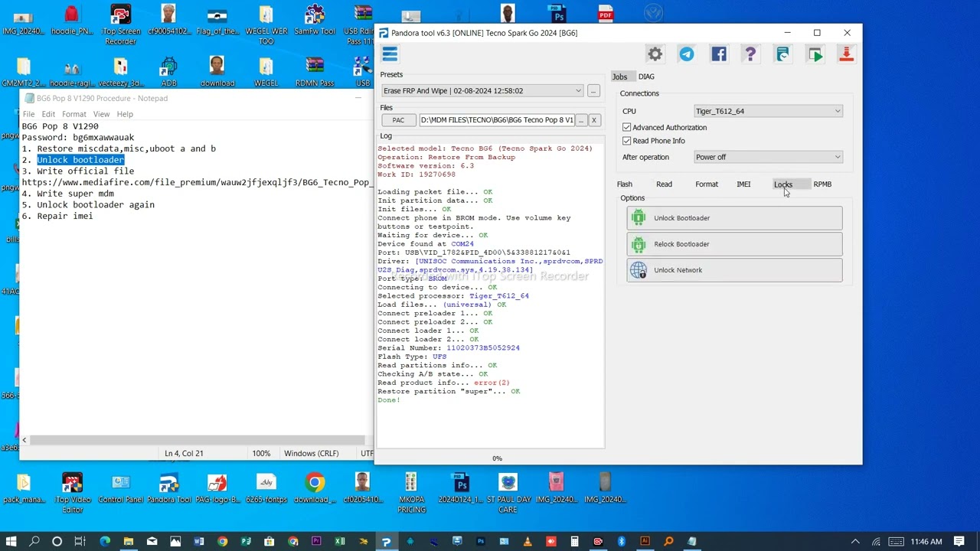Click the green play icon in Pandora toolbar
This screenshot has width=980, height=551.
point(815,54)
